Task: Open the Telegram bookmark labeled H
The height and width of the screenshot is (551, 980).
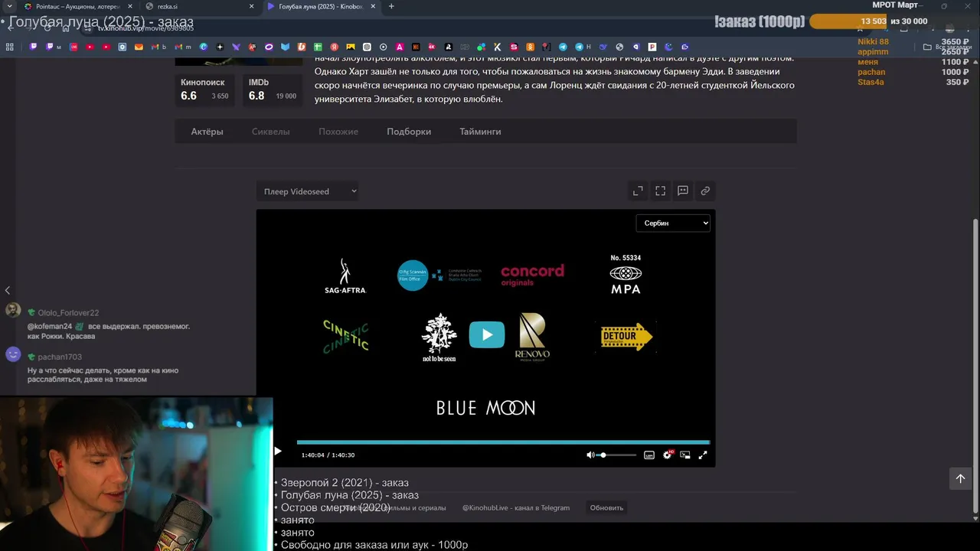Action: coord(583,47)
